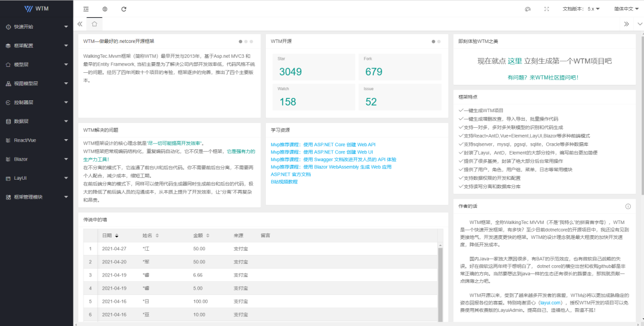Click the 这里 link to generate project

click(515, 61)
